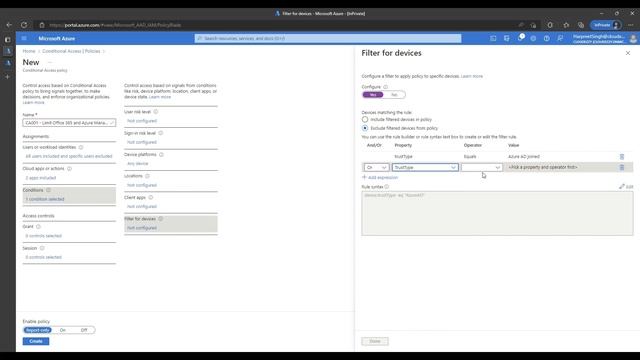Image resolution: width=640 pixels, height=360 pixels.
Task: Click the Edit pencil for rule syntax
Action: [x=626, y=187]
